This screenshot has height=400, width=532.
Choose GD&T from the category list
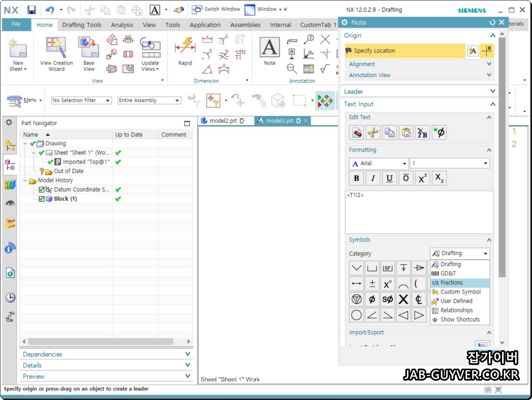point(460,274)
